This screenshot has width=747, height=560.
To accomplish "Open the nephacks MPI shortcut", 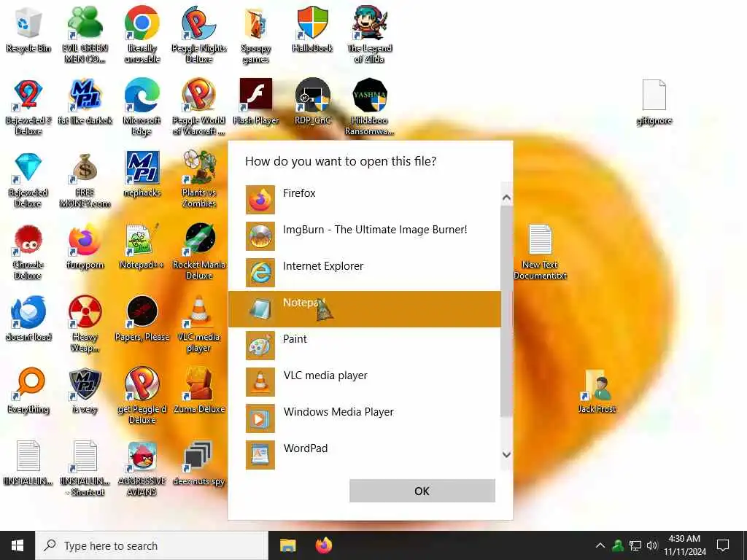I will pos(142,174).
